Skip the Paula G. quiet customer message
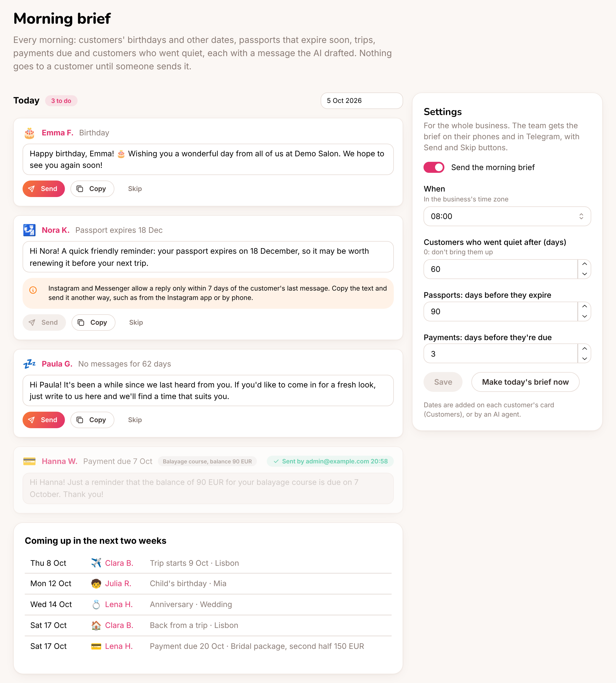This screenshot has width=616, height=683. pyautogui.click(x=135, y=420)
